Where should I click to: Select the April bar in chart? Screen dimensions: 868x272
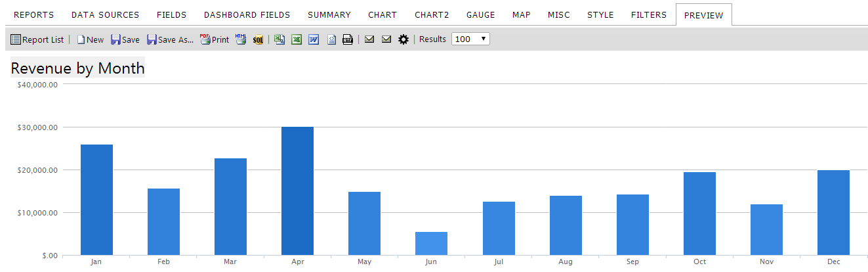point(297,191)
